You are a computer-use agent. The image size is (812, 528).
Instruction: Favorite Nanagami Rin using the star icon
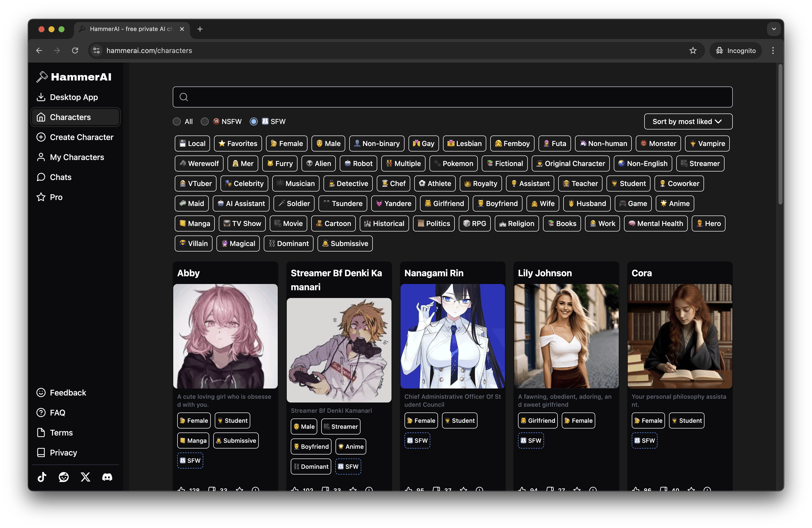coord(463,489)
